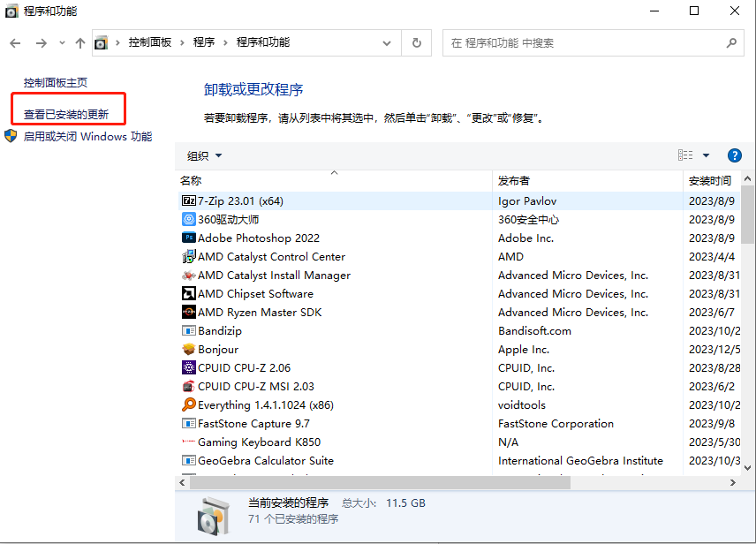Click the refresh icon in address bar
The width and height of the screenshot is (756, 544).
point(415,42)
